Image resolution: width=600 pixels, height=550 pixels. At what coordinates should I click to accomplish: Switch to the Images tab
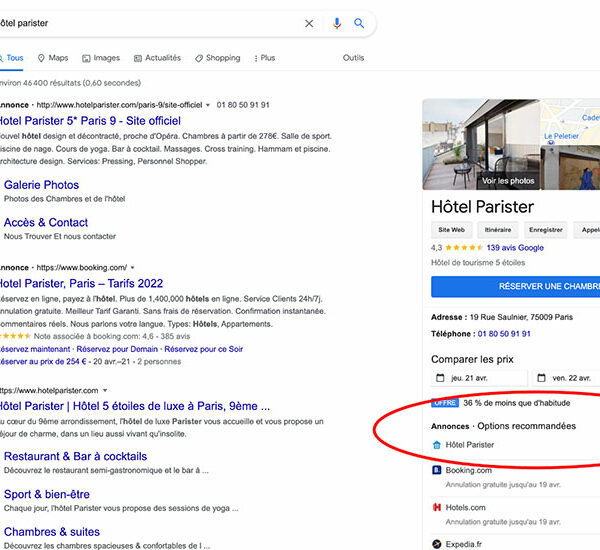[100, 58]
